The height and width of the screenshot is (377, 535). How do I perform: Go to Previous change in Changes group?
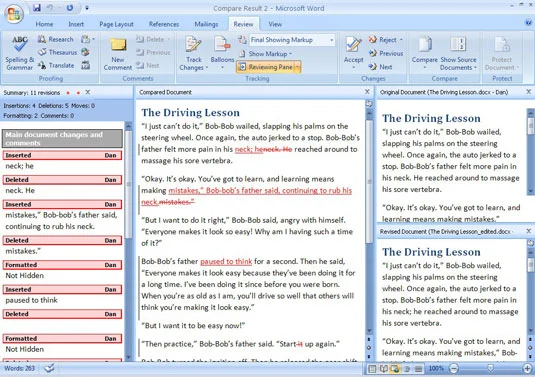[386, 53]
